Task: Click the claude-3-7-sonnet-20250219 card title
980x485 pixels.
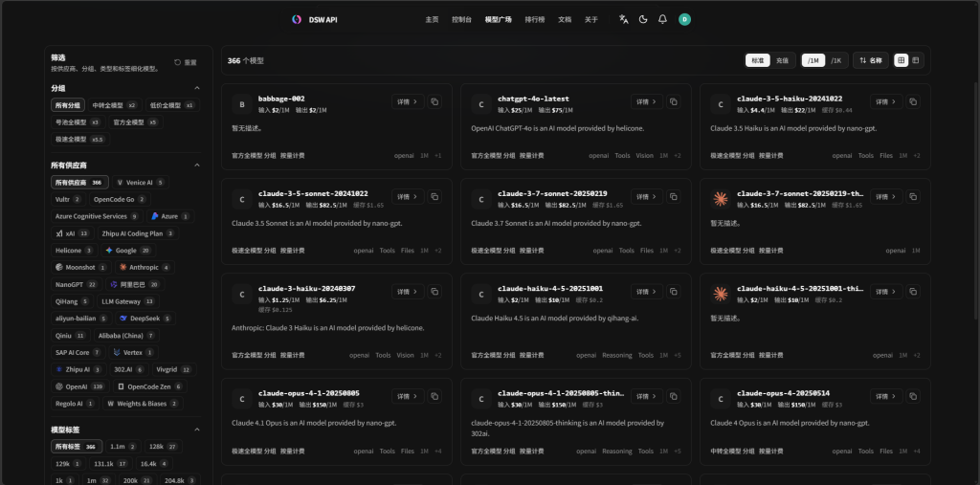Action: click(x=552, y=194)
